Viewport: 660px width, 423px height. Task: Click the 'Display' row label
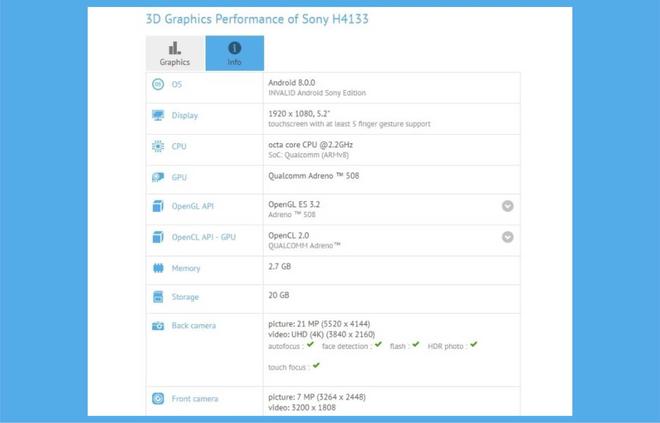[185, 116]
